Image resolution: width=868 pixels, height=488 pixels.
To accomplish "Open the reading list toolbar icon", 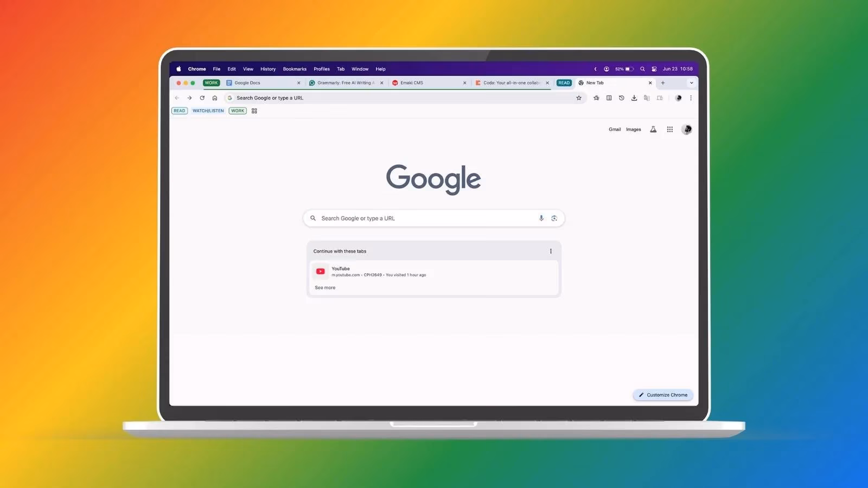I will [x=609, y=98].
